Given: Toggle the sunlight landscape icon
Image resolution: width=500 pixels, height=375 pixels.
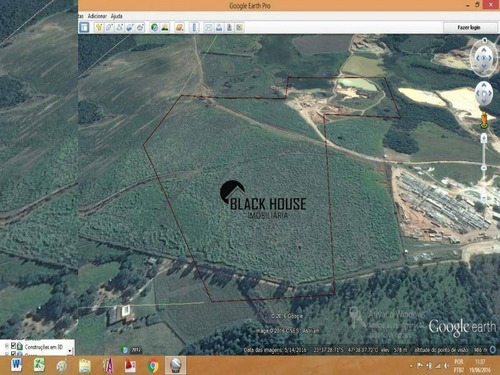Looking at the screenshot, I should click(165, 27).
